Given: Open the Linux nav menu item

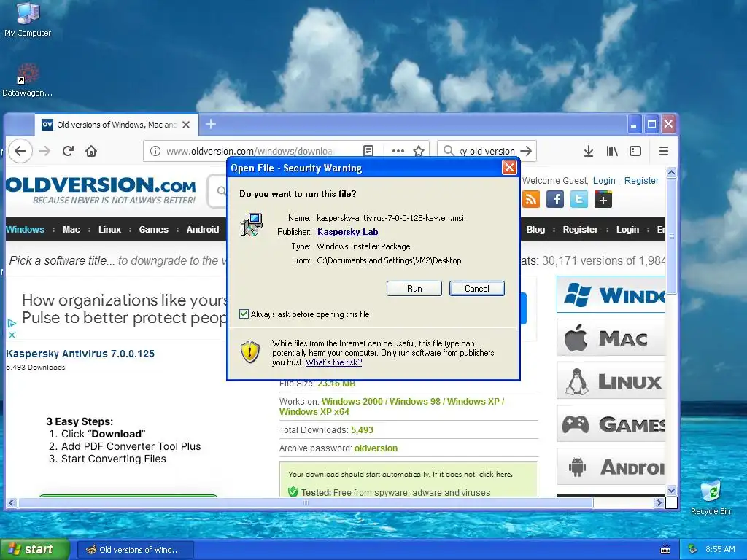Looking at the screenshot, I should tap(109, 230).
